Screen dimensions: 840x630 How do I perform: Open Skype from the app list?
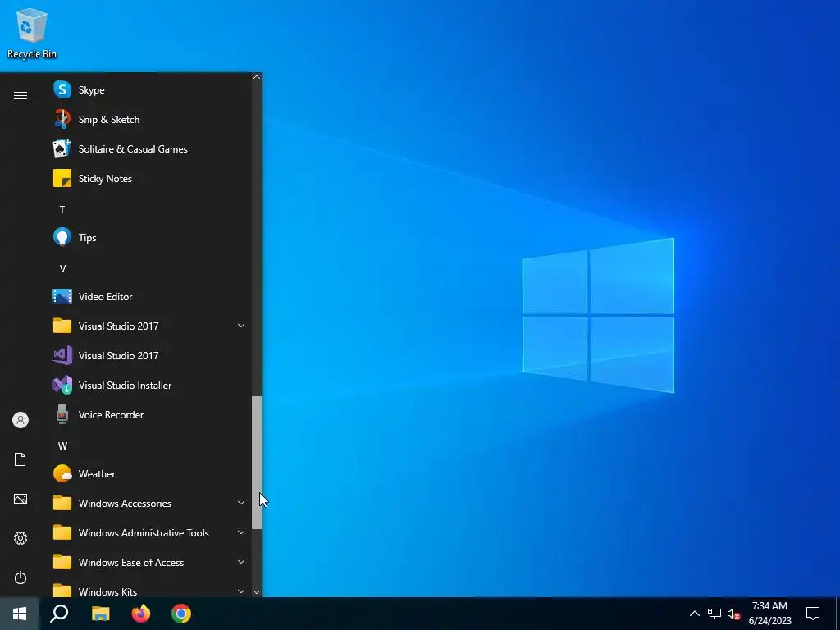150,90
